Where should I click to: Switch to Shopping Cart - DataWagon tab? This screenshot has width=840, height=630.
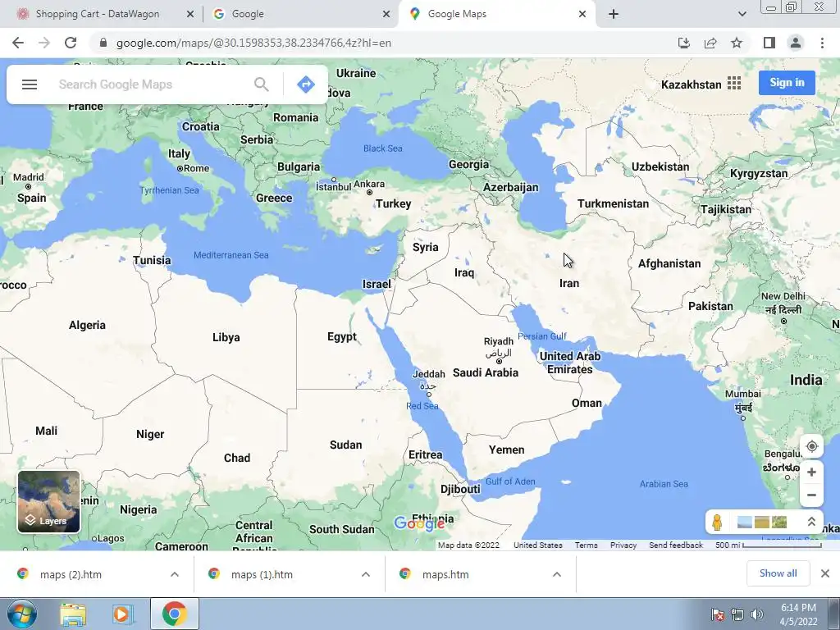pos(98,14)
